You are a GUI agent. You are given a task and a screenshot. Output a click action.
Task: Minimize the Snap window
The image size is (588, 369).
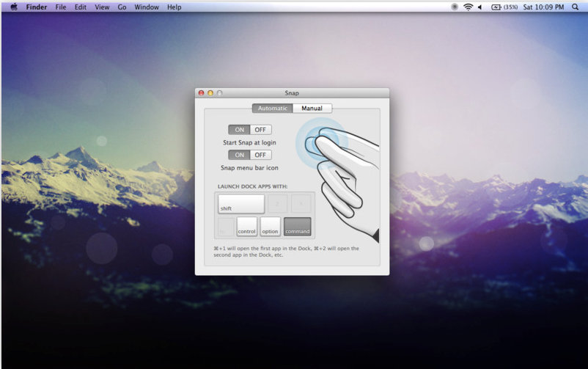(210, 92)
